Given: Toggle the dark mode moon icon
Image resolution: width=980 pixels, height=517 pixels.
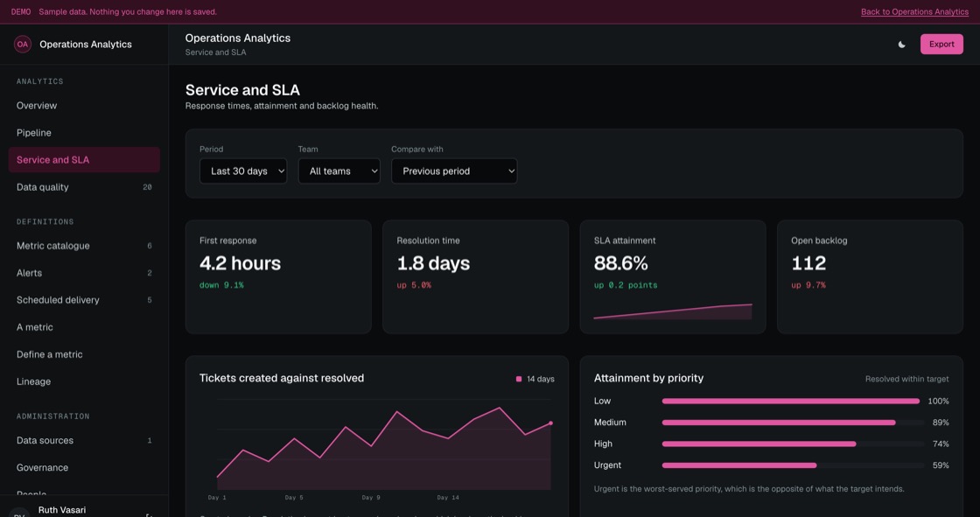Looking at the screenshot, I should click(901, 45).
